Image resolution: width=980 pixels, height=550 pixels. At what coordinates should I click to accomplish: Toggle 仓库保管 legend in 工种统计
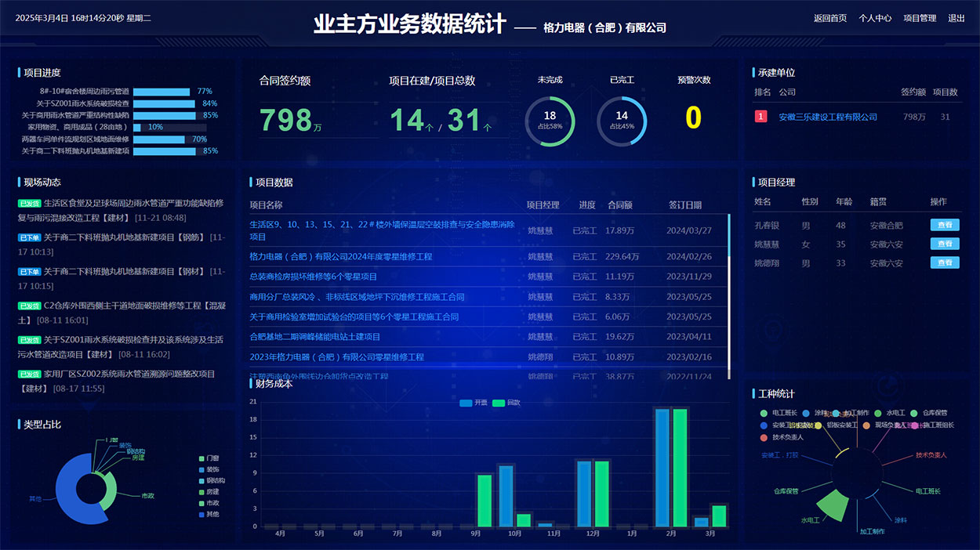coord(929,413)
